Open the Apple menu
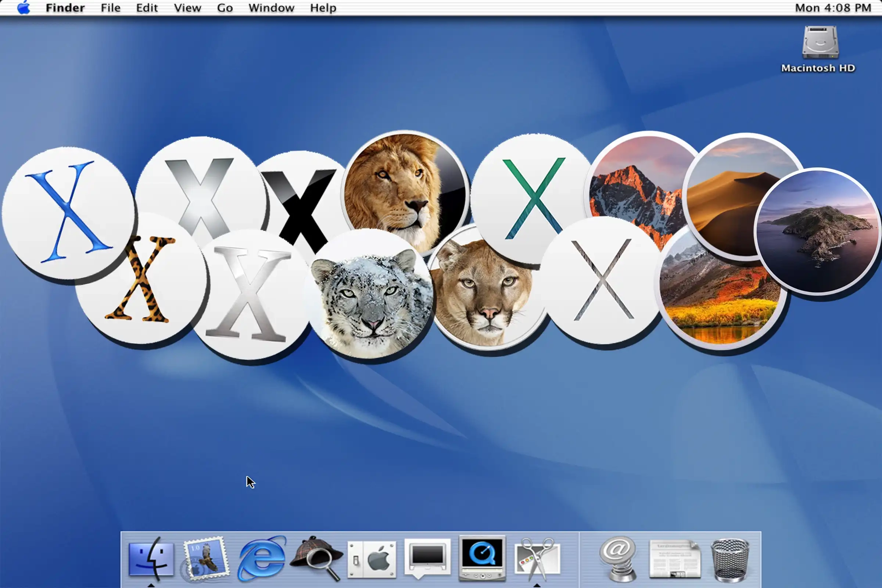The width and height of the screenshot is (882, 588). pyautogui.click(x=23, y=7)
